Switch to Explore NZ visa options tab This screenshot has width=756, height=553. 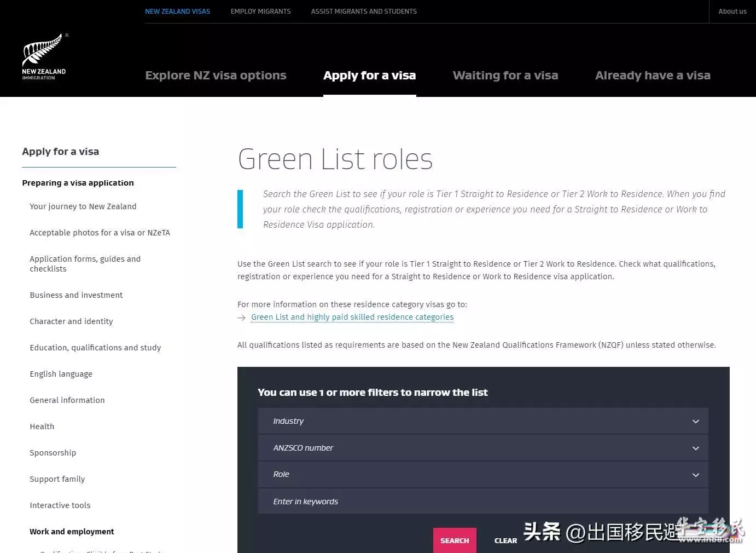click(216, 76)
